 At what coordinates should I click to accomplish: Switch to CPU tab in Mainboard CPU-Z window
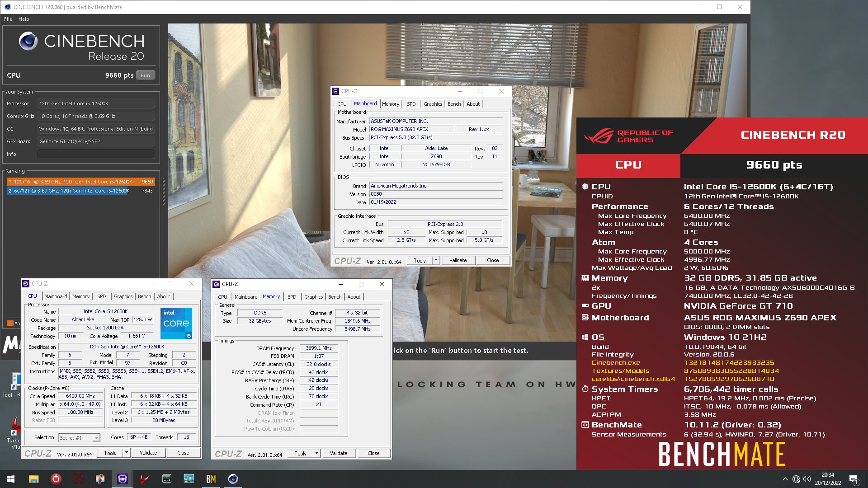coord(342,104)
